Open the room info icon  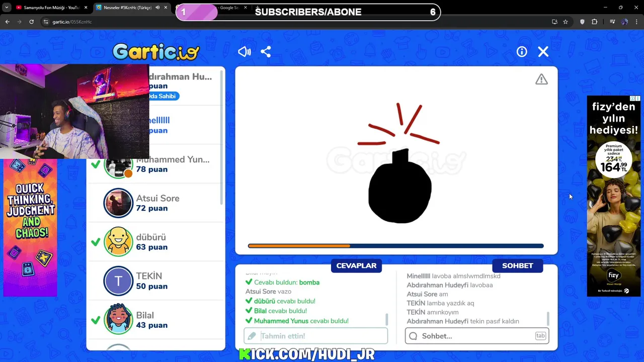[x=522, y=52]
